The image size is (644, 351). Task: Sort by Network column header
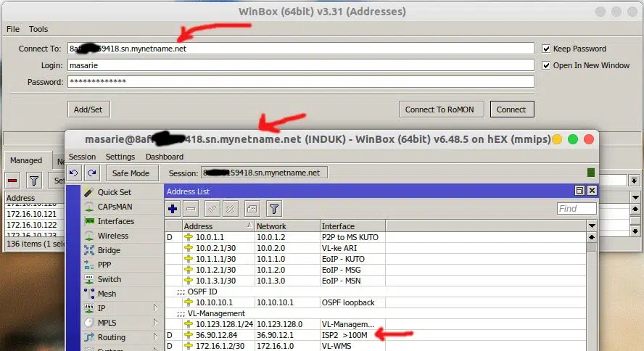(287, 226)
